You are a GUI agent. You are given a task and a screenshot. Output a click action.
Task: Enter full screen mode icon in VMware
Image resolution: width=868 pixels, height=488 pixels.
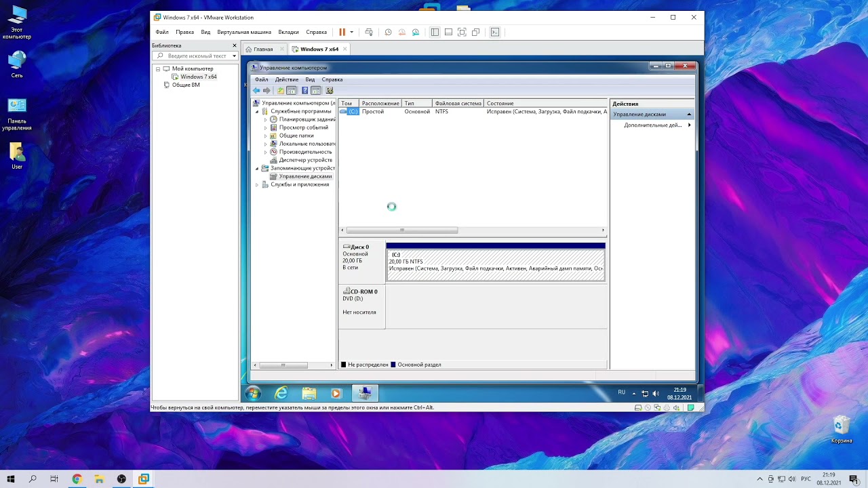tap(462, 32)
